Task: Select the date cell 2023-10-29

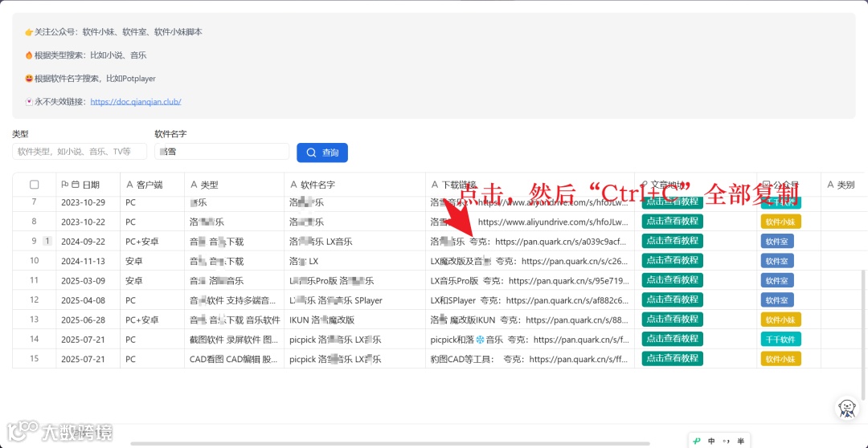Action: pos(88,202)
